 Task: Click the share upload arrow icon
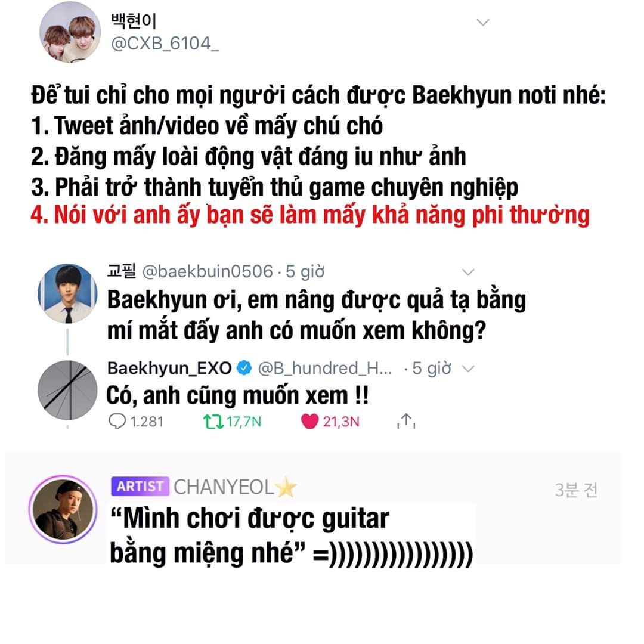pos(406,421)
